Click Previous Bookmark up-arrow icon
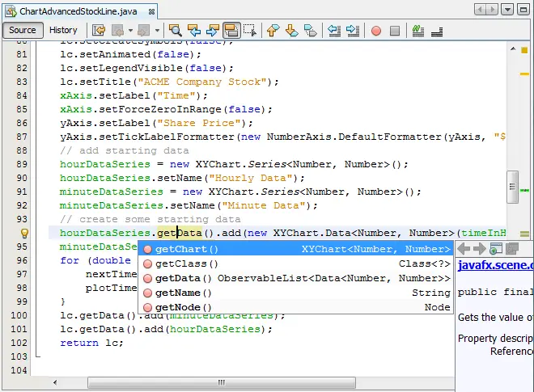 tap(273, 31)
